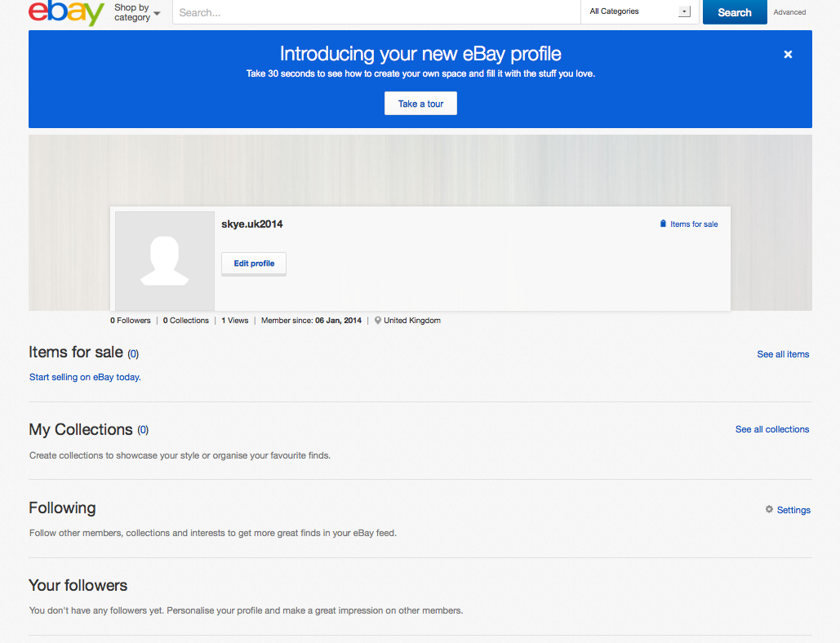Click the 1 Views count
840x643 pixels.
tap(234, 320)
